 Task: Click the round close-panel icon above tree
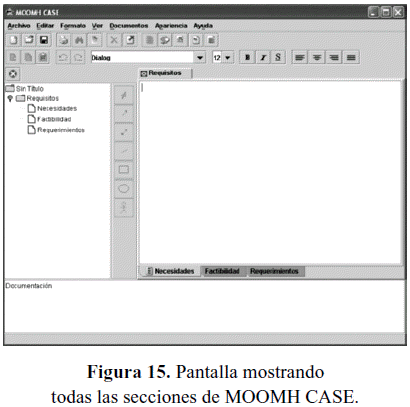[x=13, y=74]
